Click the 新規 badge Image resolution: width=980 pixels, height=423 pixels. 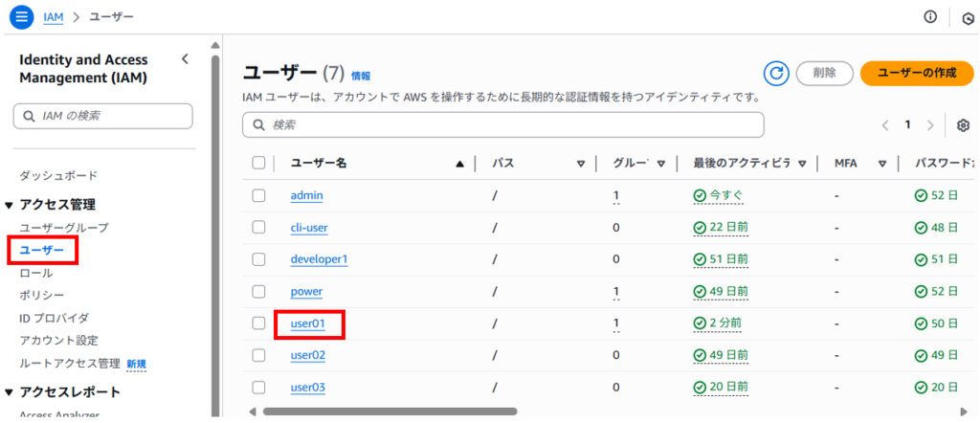136,364
